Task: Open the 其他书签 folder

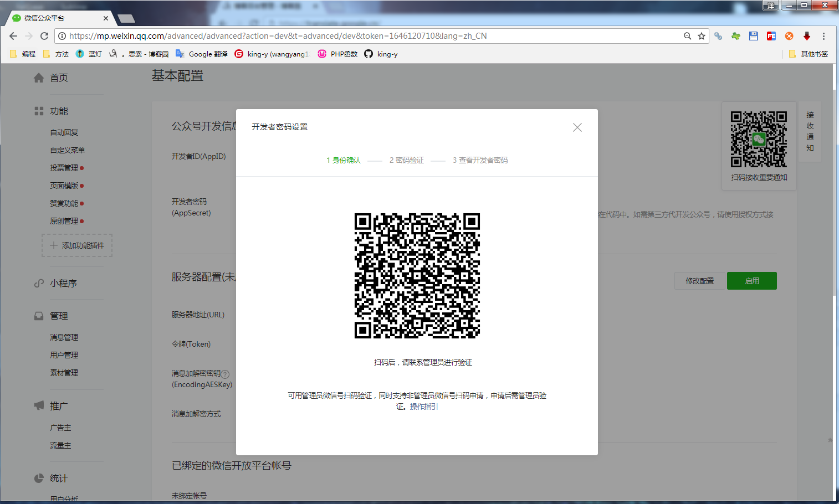Action: (809, 54)
